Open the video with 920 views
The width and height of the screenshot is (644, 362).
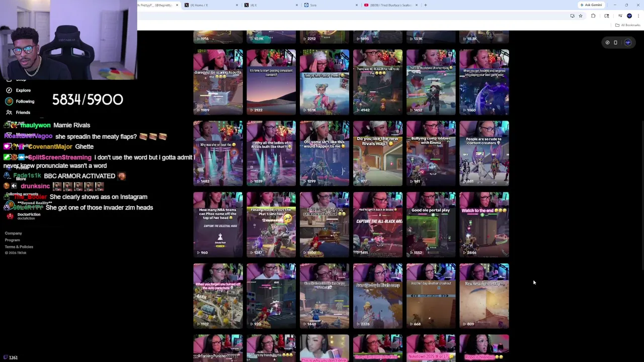click(271, 296)
